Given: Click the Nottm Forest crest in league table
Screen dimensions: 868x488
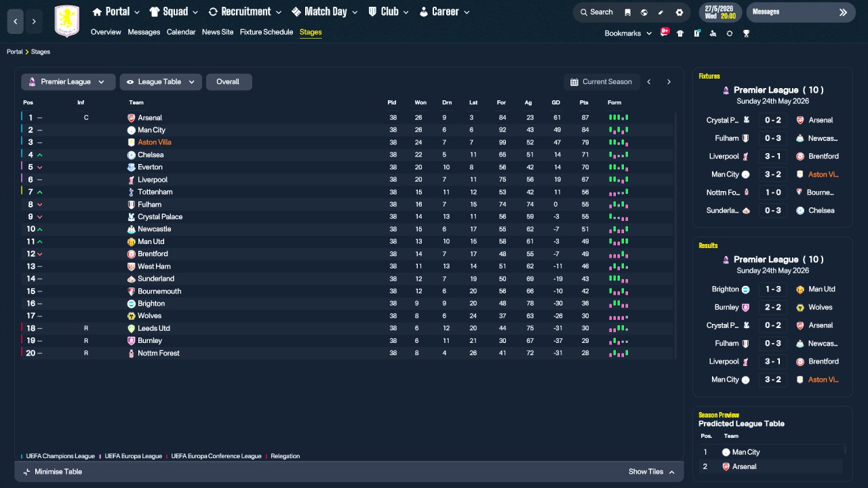Looking at the screenshot, I should [132, 353].
